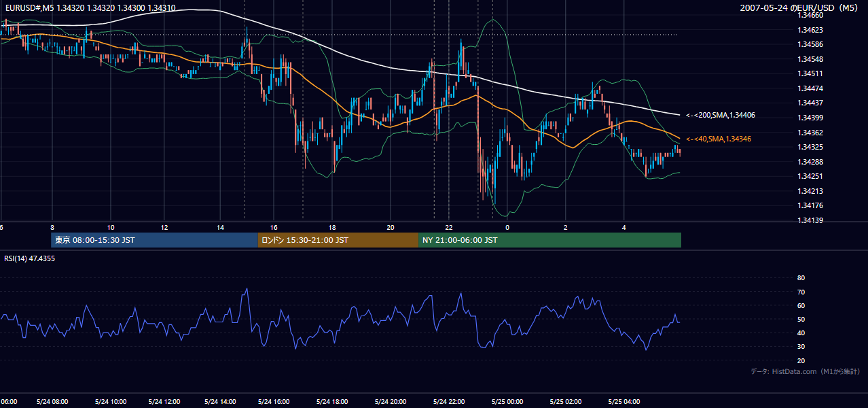The width and height of the screenshot is (868, 408).
Task: Click RSI level 80 on the scale
Action: click(801, 278)
